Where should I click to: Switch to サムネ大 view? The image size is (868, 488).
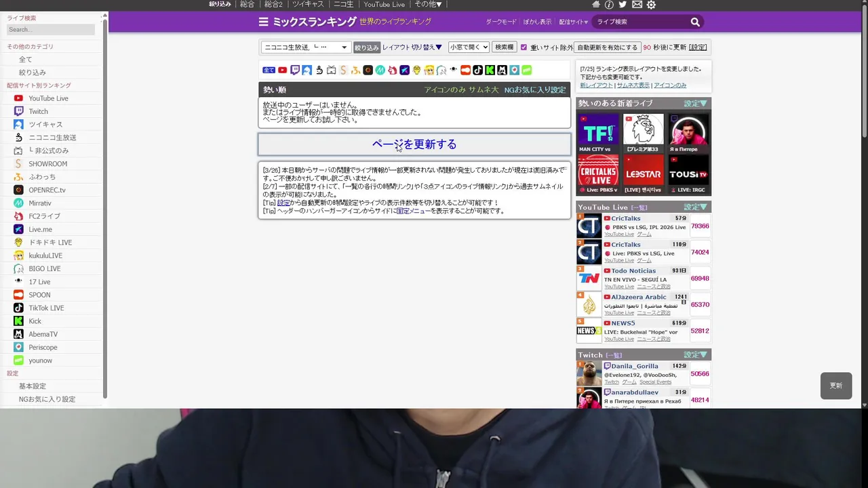[484, 89]
